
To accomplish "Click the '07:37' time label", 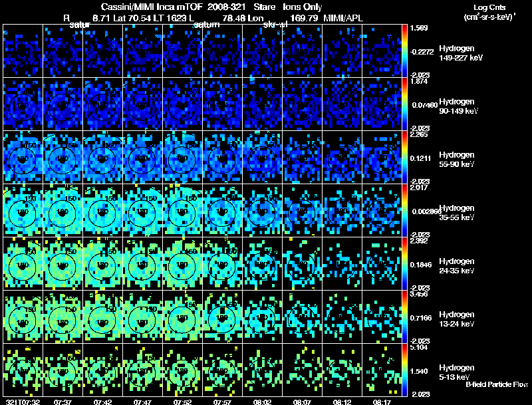I will (x=63, y=402).
